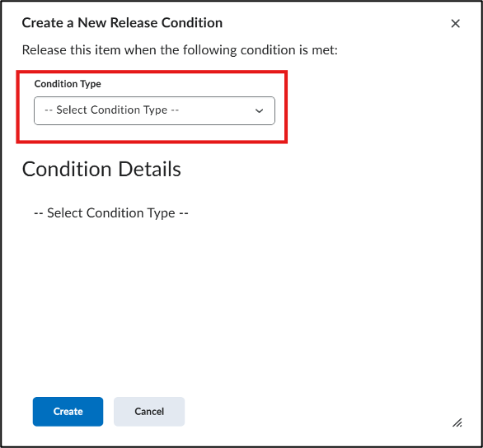Viewport: 483px width, 448px height.
Task: Click the blue Create button
Action: point(68,412)
